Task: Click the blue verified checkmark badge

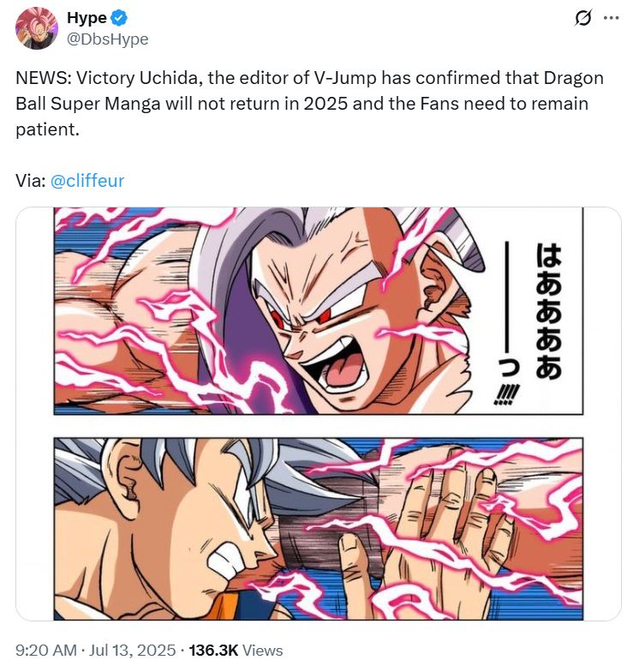Action: (x=118, y=18)
